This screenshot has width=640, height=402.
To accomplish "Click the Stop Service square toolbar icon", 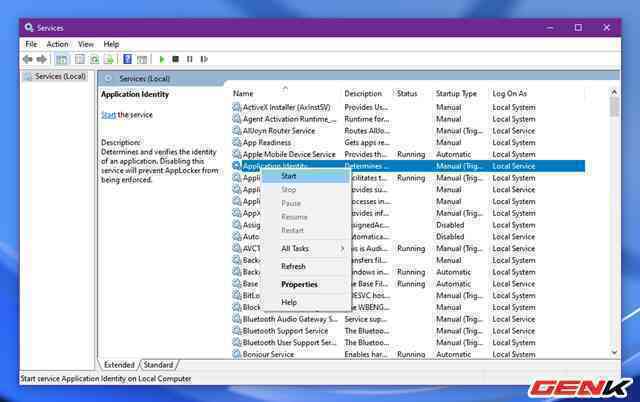I will 176,59.
